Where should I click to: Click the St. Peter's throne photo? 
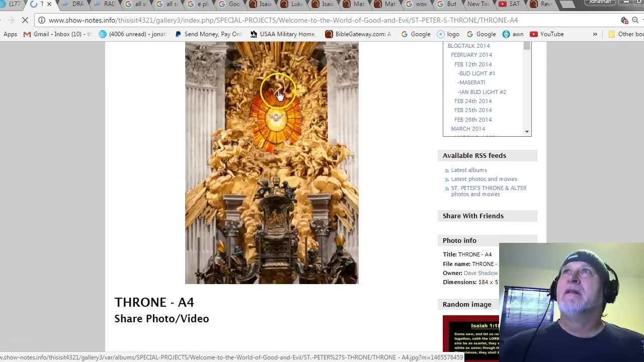coord(272,163)
